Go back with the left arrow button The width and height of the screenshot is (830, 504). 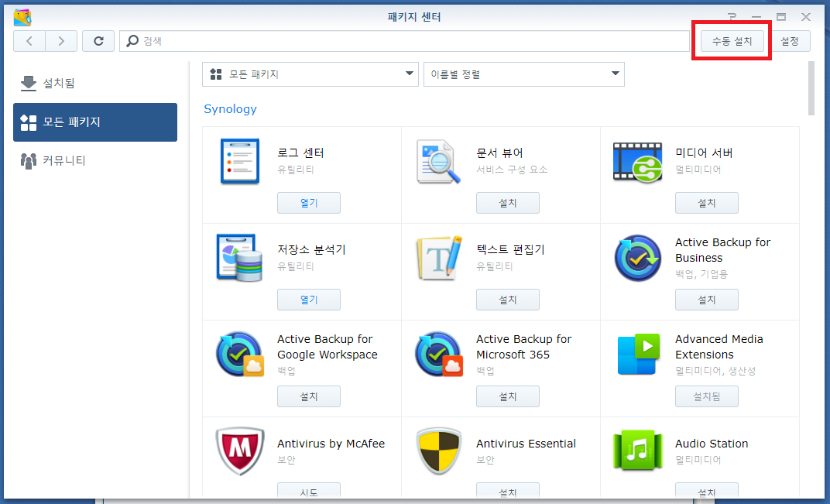(29, 41)
